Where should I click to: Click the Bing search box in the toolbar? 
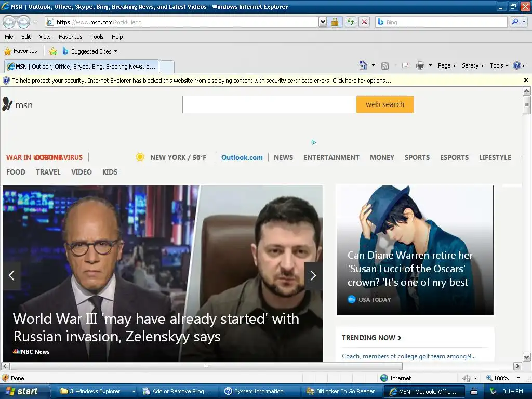[x=441, y=22]
